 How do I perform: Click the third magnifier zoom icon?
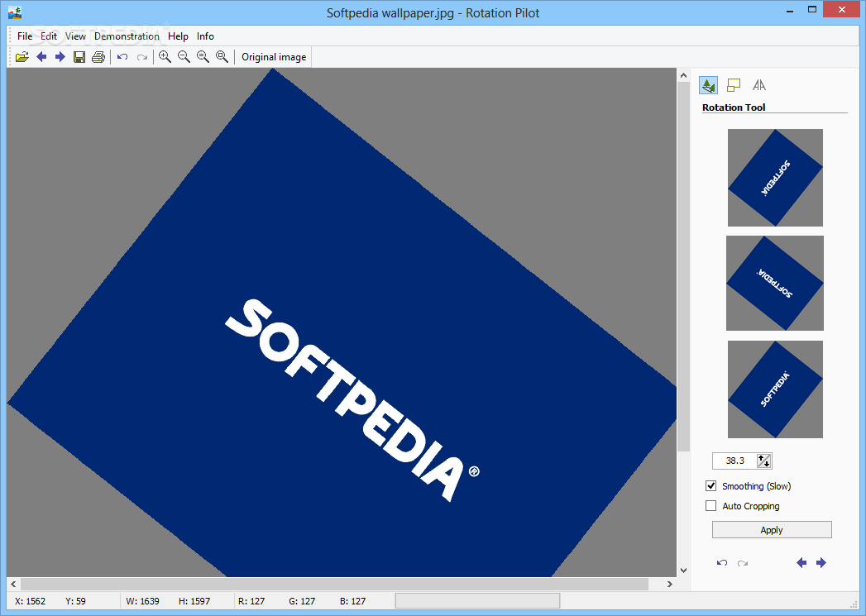click(x=203, y=57)
